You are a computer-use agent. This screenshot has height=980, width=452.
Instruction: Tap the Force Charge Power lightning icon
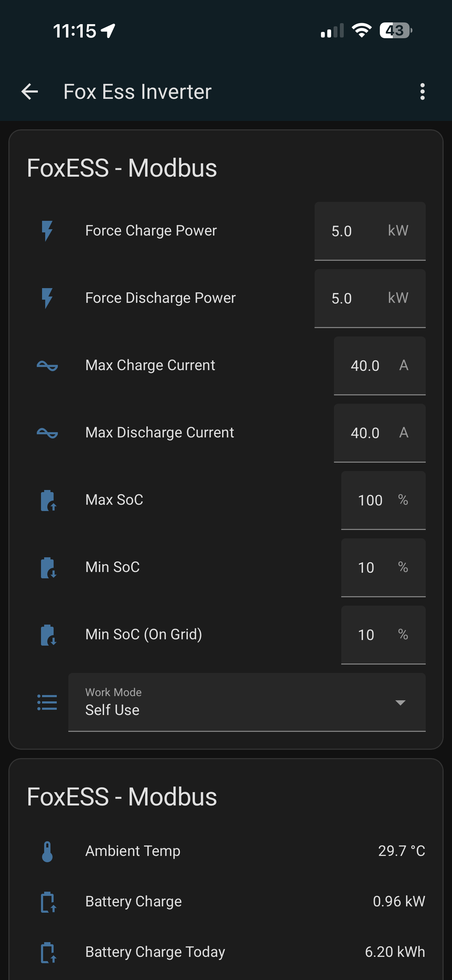coord(47,231)
